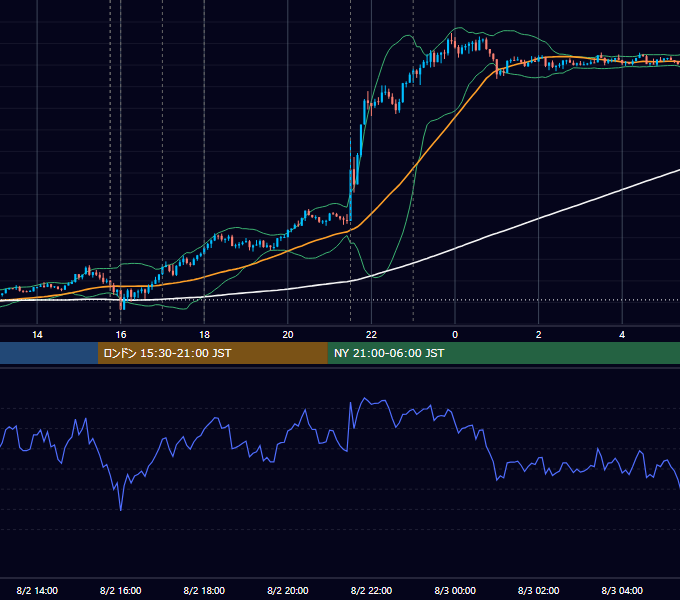The image size is (680, 600).
Task: Click the 18 hour label on upper axis
Action: tap(204, 335)
